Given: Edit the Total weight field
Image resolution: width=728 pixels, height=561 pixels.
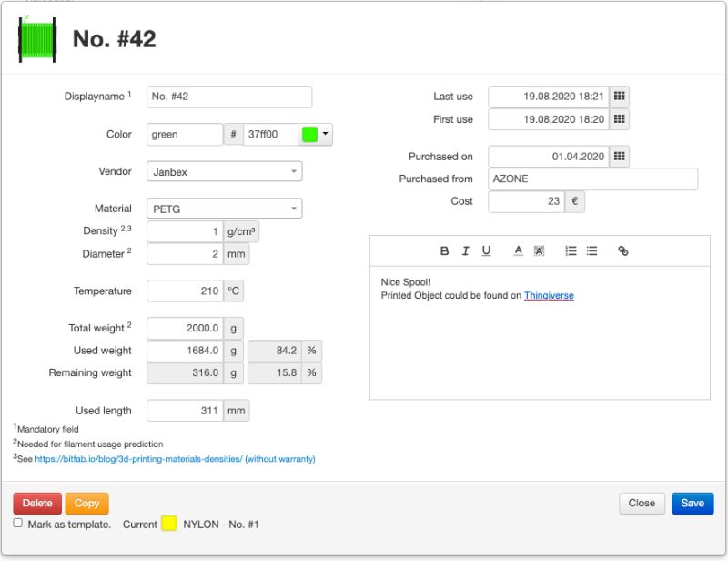Looking at the screenshot, I should click(x=185, y=328).
